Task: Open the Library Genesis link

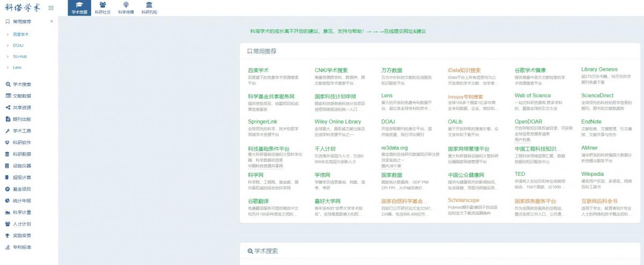Action: click(x=599, y=69)
